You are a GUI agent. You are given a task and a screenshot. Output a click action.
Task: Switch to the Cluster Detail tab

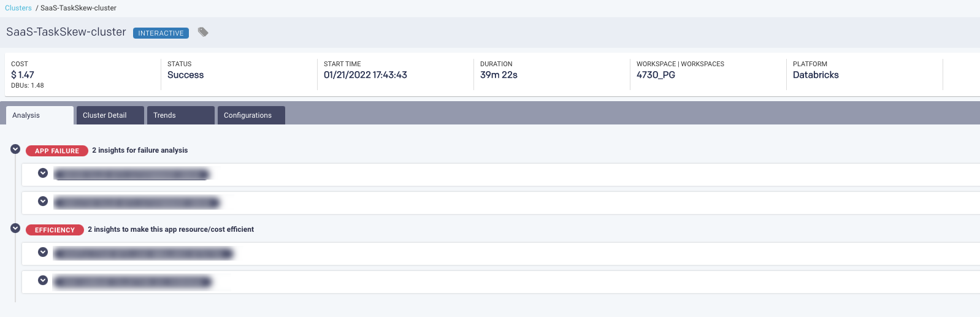pos(110,115)
